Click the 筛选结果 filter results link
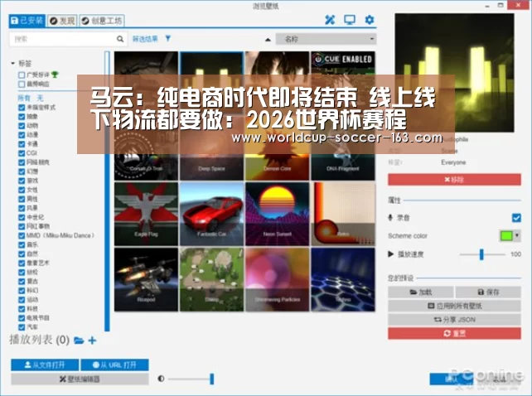 [145, 39]
